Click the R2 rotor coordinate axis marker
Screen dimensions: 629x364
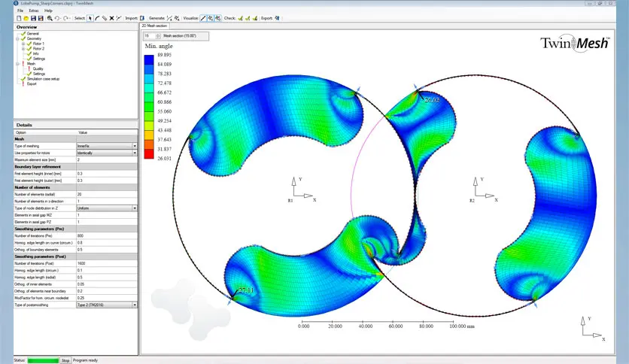click(484, 190)
